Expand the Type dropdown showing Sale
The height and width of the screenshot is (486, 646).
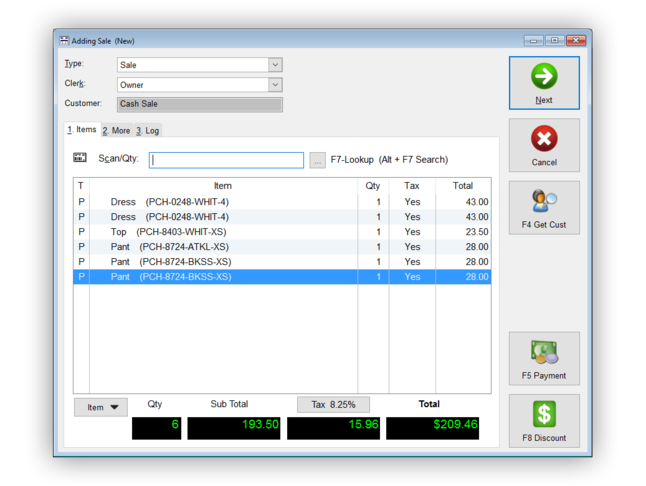pyautogui.click(x=275, y=65)
